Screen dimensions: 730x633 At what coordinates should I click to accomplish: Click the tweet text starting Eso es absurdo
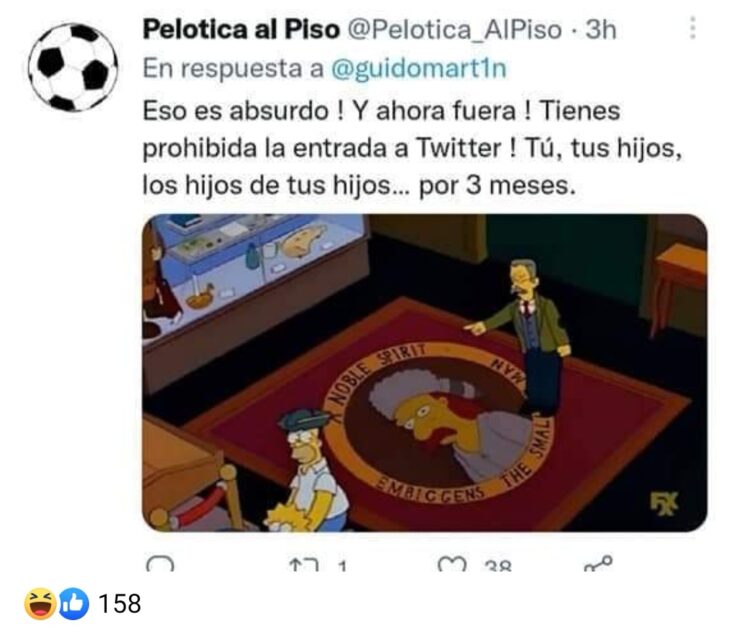412,148
